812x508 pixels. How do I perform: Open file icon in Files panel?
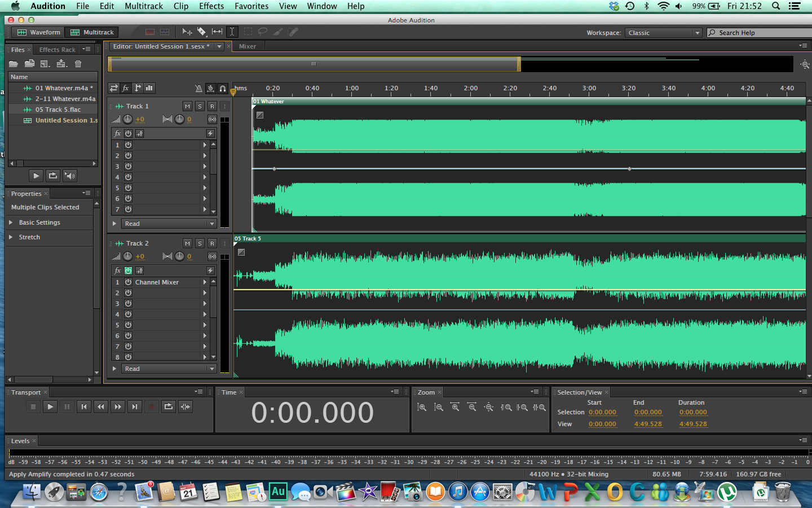(14, 64)
